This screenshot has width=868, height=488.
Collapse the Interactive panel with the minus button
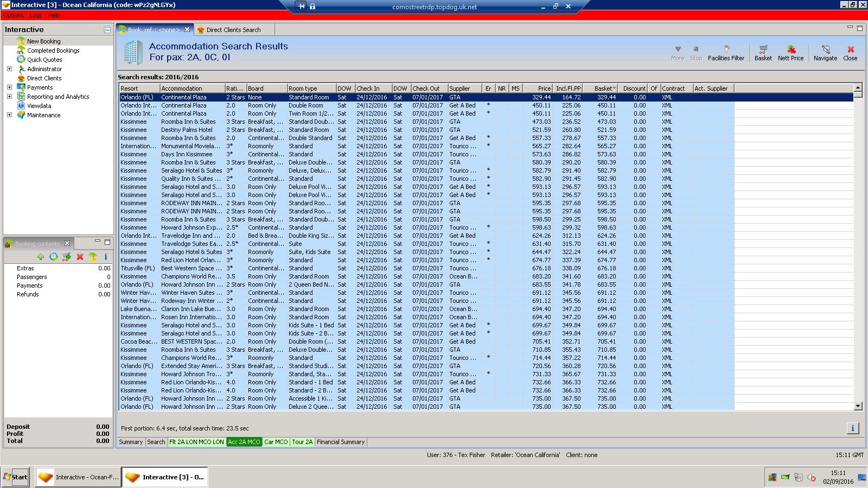107,30
